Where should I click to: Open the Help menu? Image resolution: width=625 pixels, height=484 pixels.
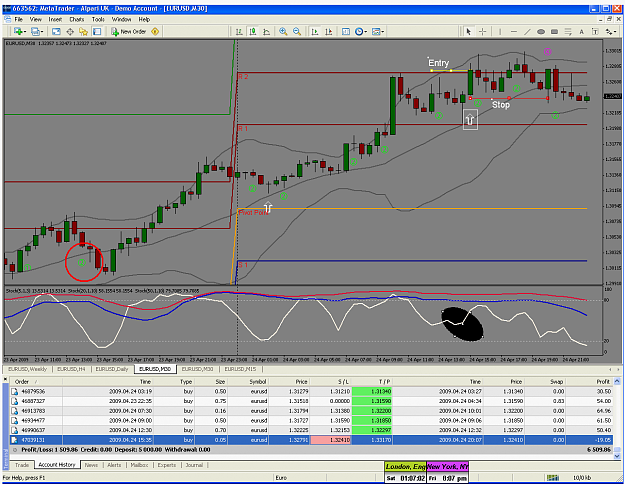pos(144,19)
